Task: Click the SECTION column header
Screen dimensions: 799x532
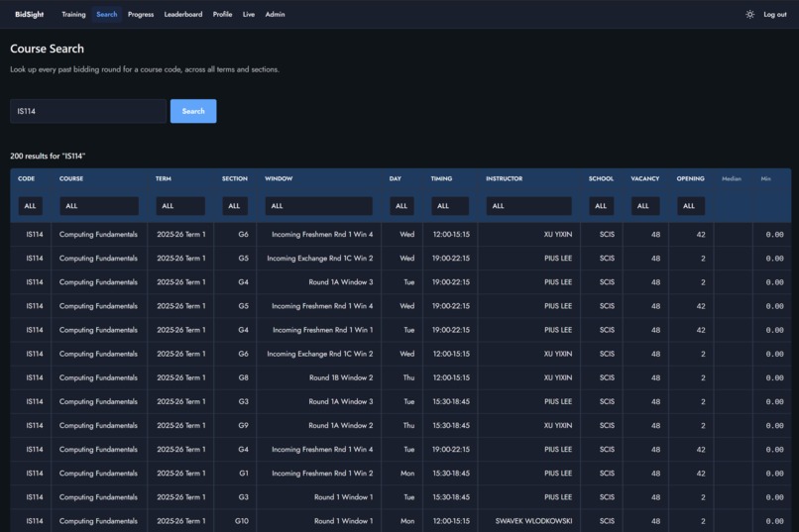Action: pyautogui.click(x=234, y=178)
